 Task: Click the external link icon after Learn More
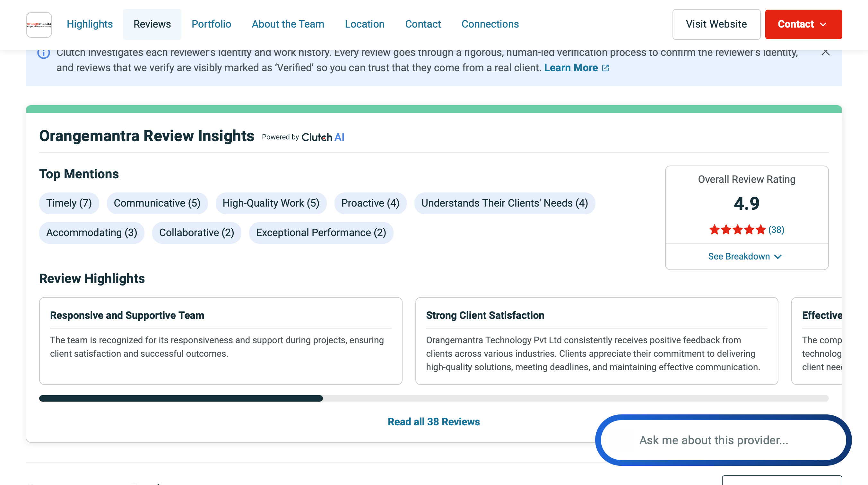click(x=605, y=68)
